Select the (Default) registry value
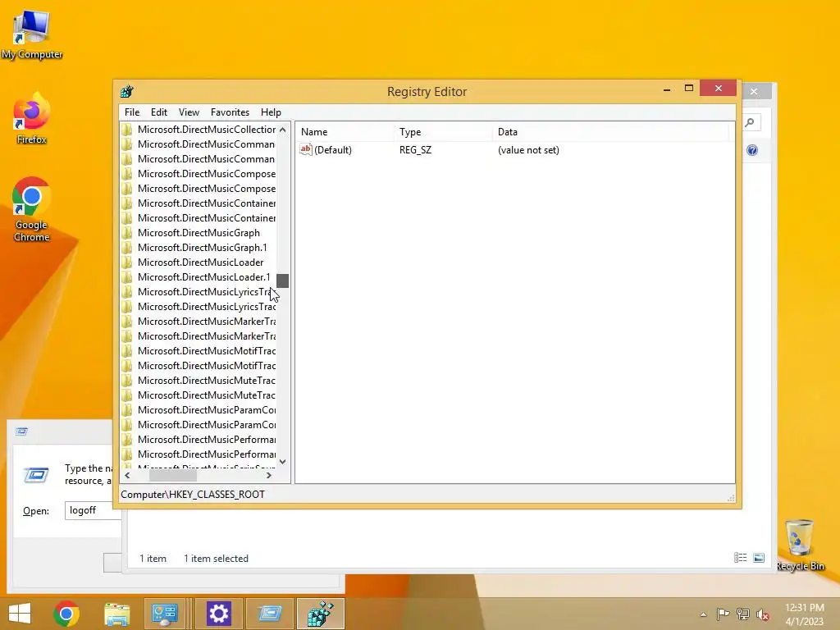 333,150
